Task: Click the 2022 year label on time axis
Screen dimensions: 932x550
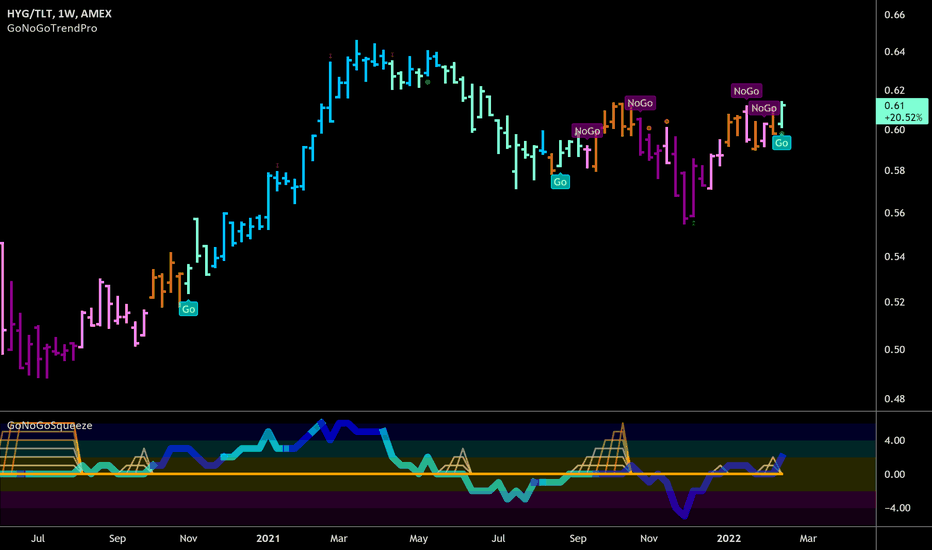Action: [x=729, y=538]
